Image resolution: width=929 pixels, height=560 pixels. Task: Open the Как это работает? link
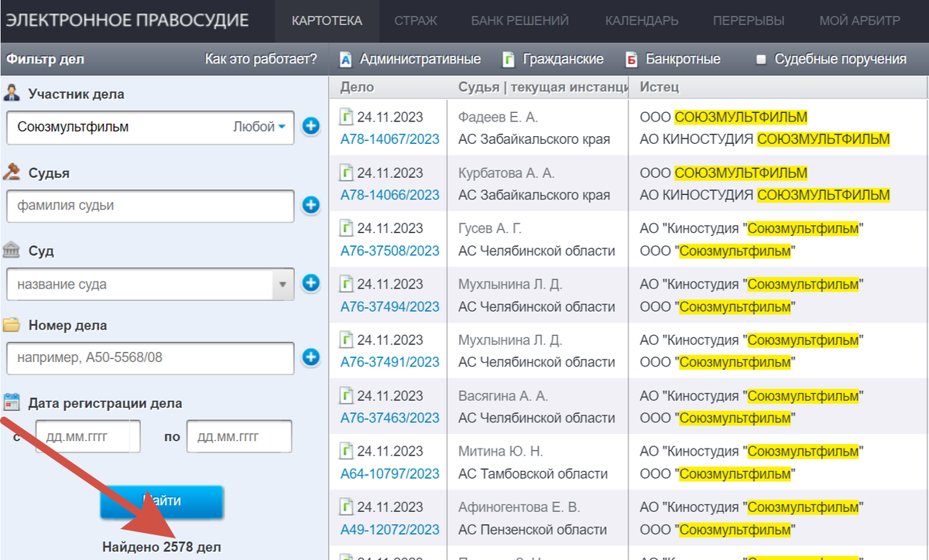[x=261, y=59]
